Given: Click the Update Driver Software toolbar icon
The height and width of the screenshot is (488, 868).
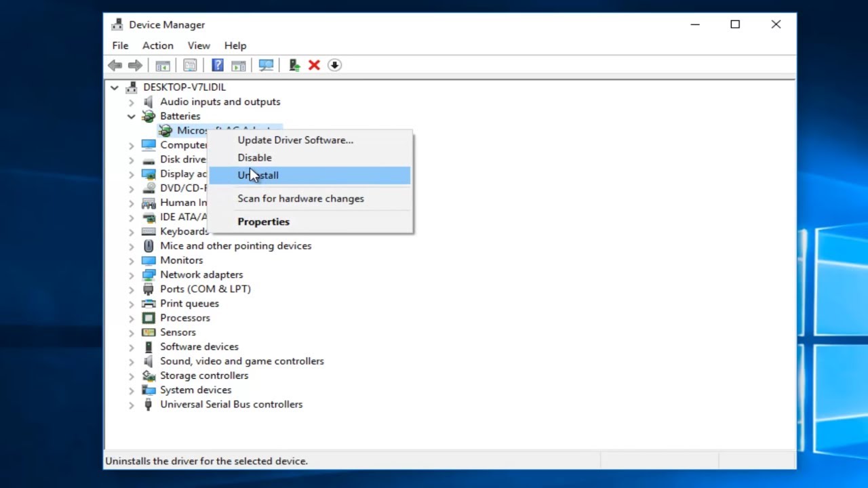Looking at the screenshot, I should click(294, 65).
